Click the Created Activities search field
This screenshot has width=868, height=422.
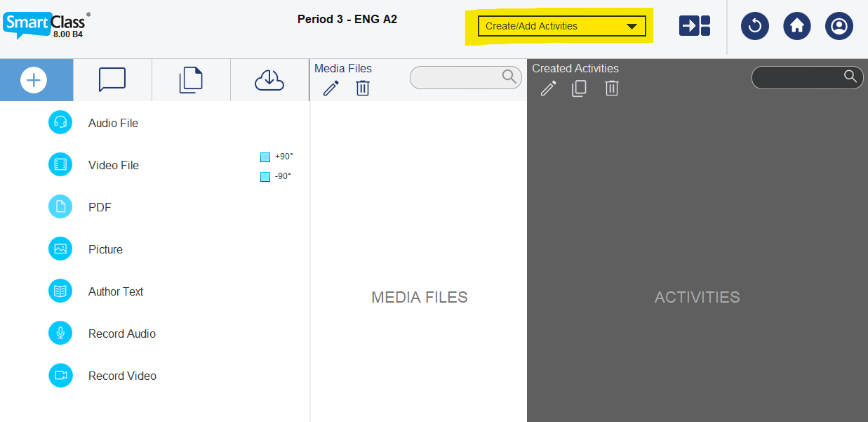(x=808, y=77)
